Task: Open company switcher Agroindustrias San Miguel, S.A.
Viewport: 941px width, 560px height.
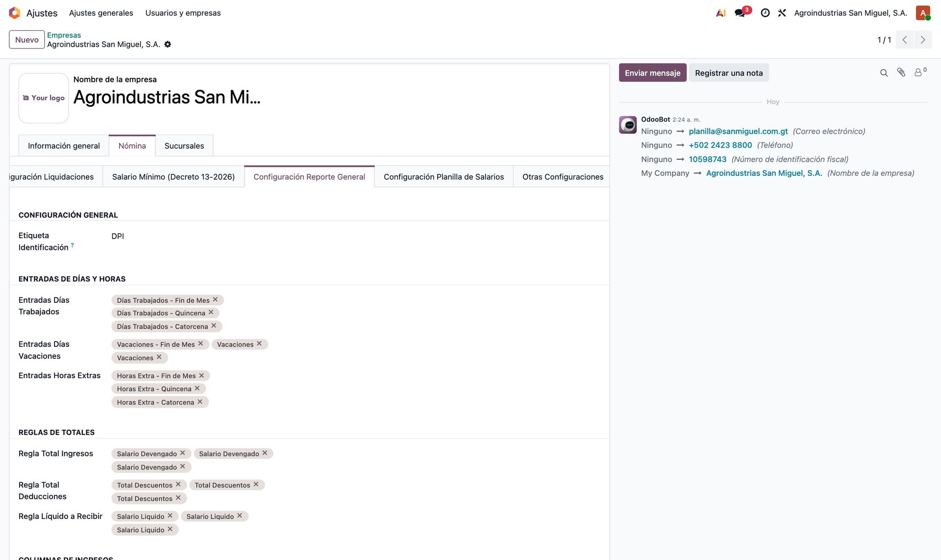Action: pyautogui.click(x=850, y=13)
